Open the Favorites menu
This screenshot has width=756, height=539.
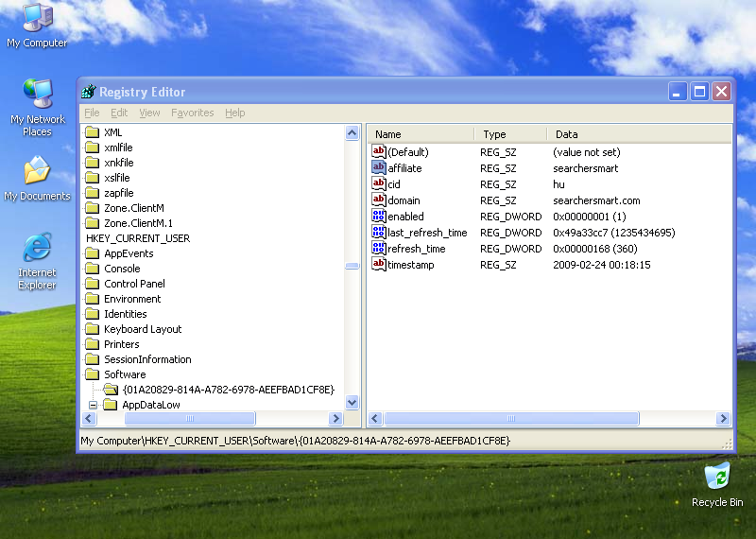coord(193,113)
